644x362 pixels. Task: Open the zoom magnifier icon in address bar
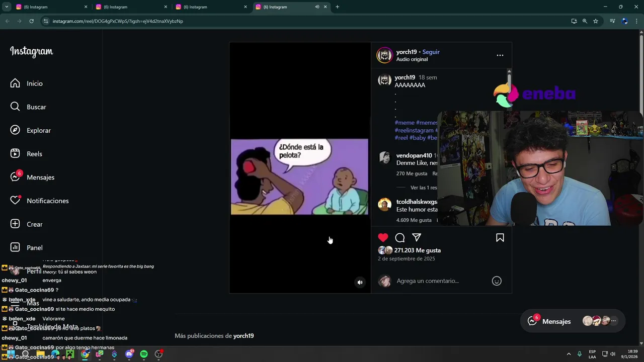(x=585, y=21)
